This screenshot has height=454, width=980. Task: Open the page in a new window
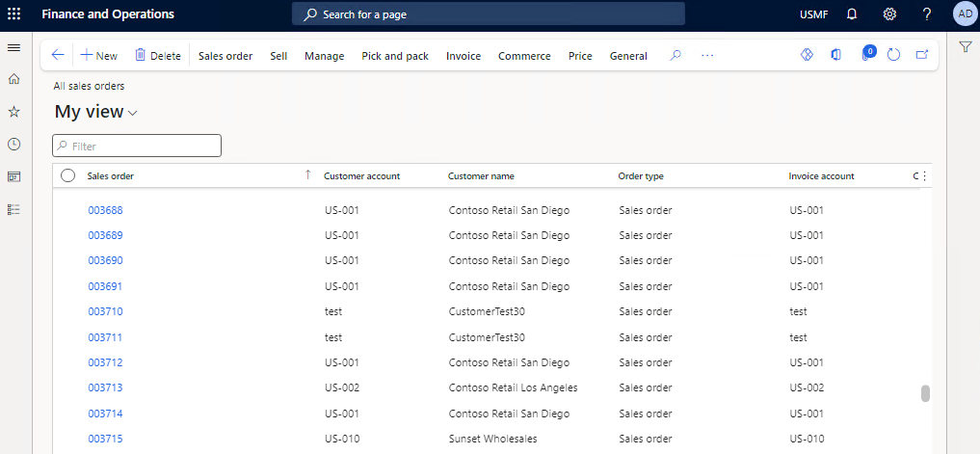(x=922, y=55)
